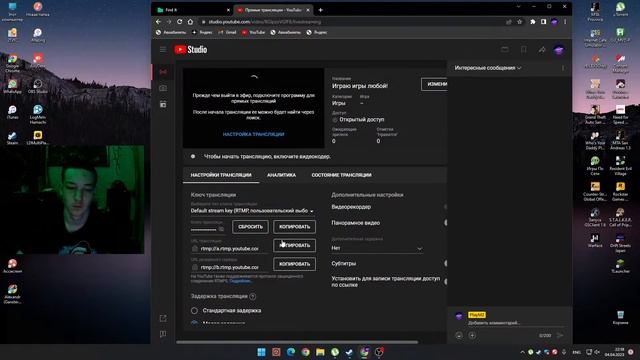Open the account avatar in Studio header

(559, 50)
